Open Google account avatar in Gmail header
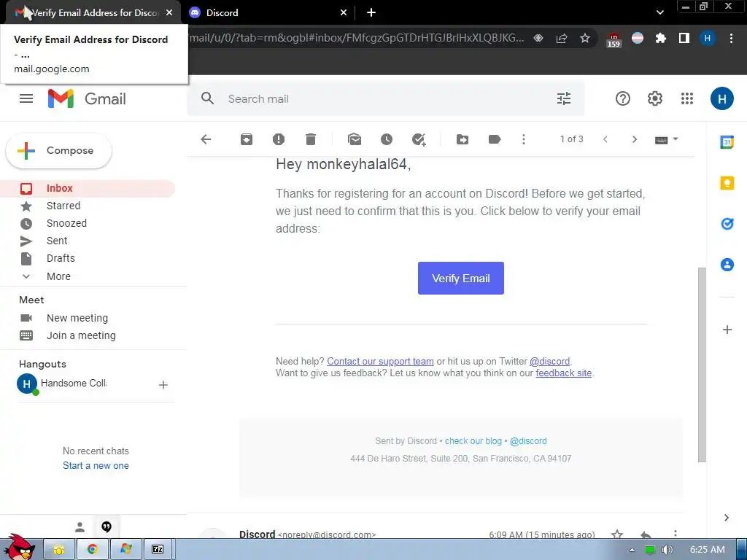747x560 pixels. click(721, 98)
